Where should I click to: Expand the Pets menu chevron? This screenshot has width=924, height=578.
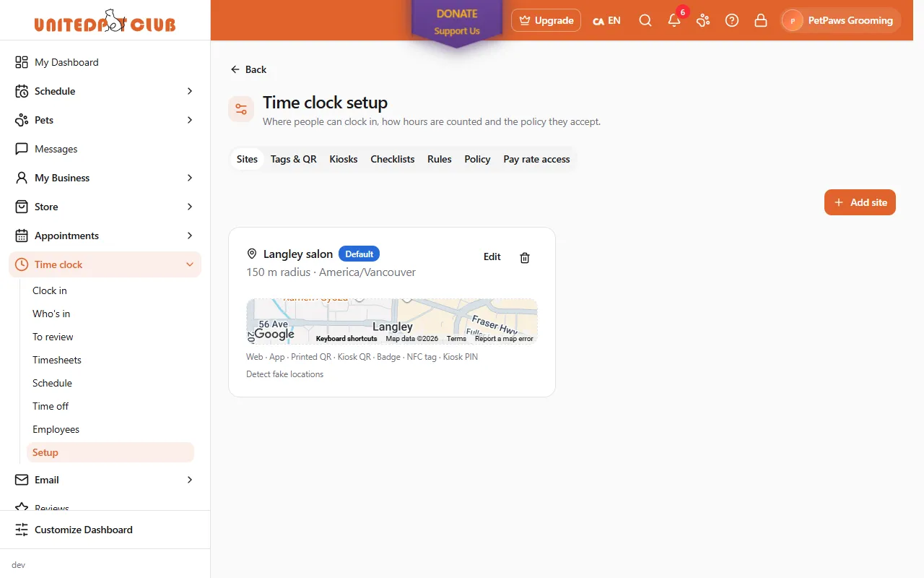190,120
